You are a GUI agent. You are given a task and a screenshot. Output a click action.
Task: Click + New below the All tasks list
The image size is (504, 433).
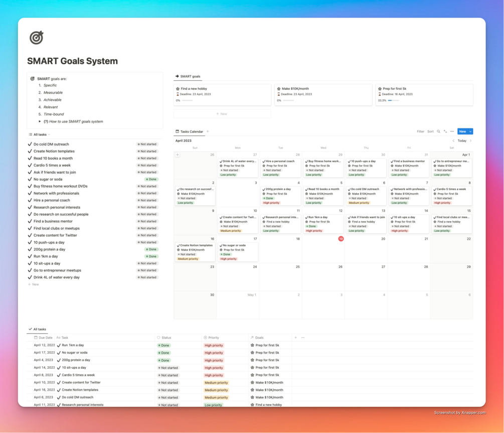pos(34,284)
